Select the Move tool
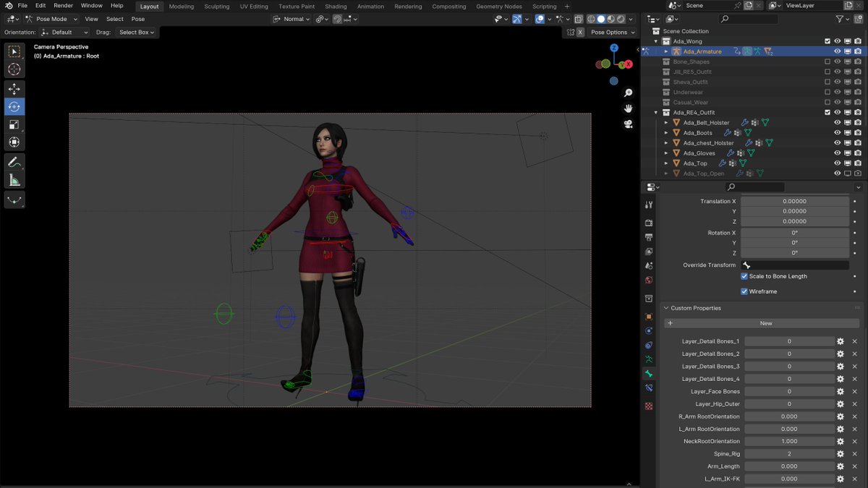868x488 pixels. click(x=14, y=90)
